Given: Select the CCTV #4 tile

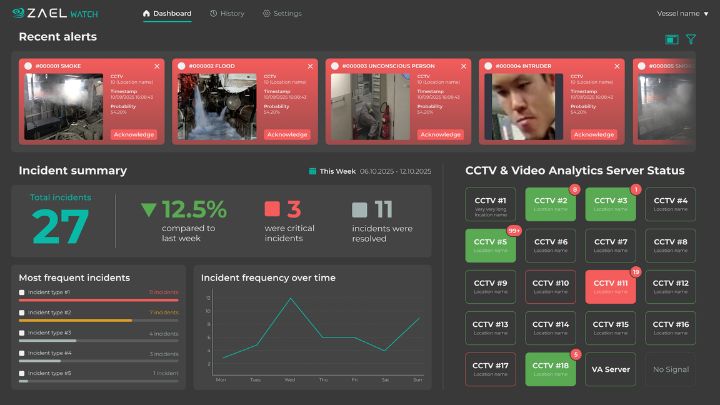Looking at the screenshot, I should (x=670, y=204).
